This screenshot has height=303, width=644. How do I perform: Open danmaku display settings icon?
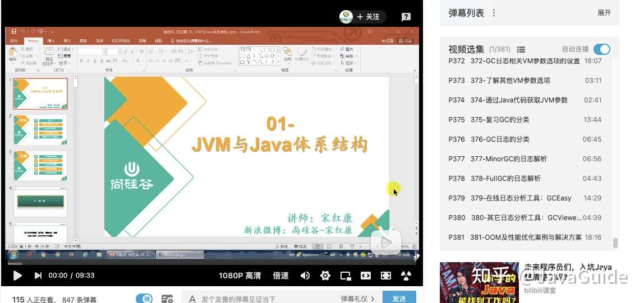pyautogui.click(x=167, y=299)
